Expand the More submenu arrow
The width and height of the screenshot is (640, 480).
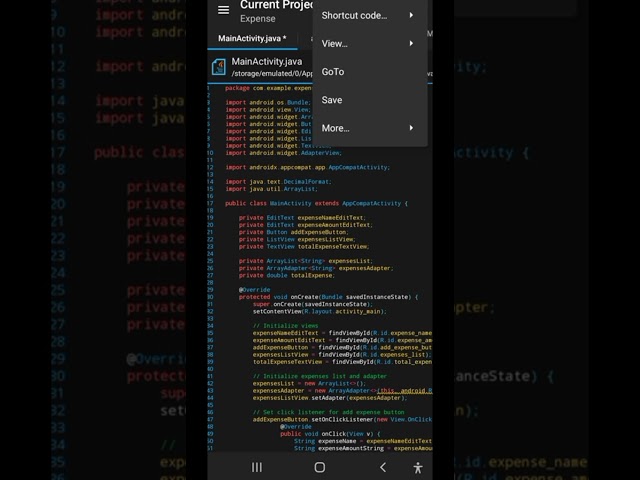411,128
